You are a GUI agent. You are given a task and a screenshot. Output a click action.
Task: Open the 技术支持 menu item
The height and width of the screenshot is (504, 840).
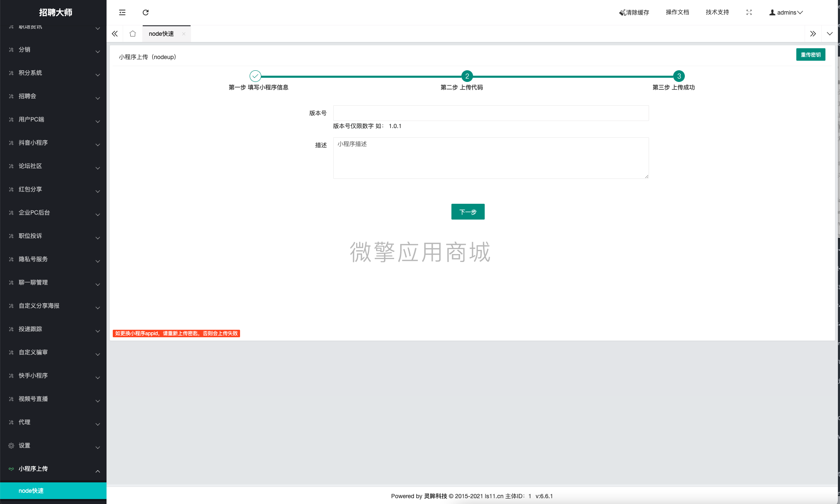coord(716,12)
